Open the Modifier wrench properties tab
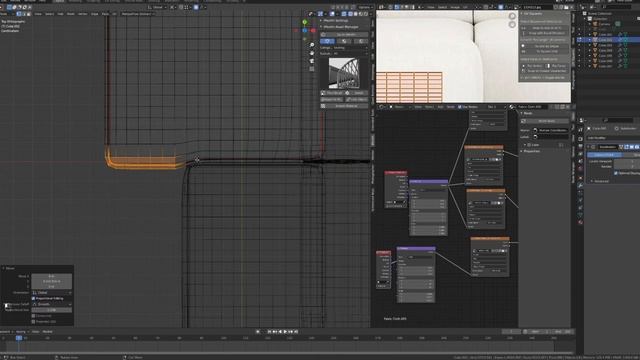Screen dimensions: 640x360 pyautogui.click(x=580, y=185)
